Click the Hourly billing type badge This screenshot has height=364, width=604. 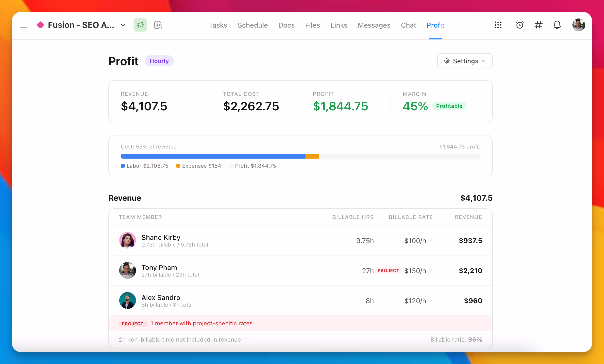(x=159, y=61)
